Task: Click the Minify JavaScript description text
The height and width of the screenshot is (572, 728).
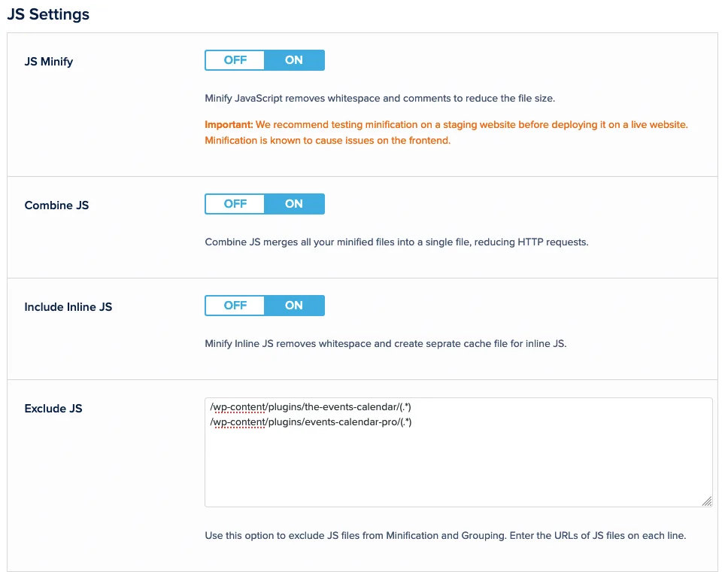Action: (x=380, y=99)
